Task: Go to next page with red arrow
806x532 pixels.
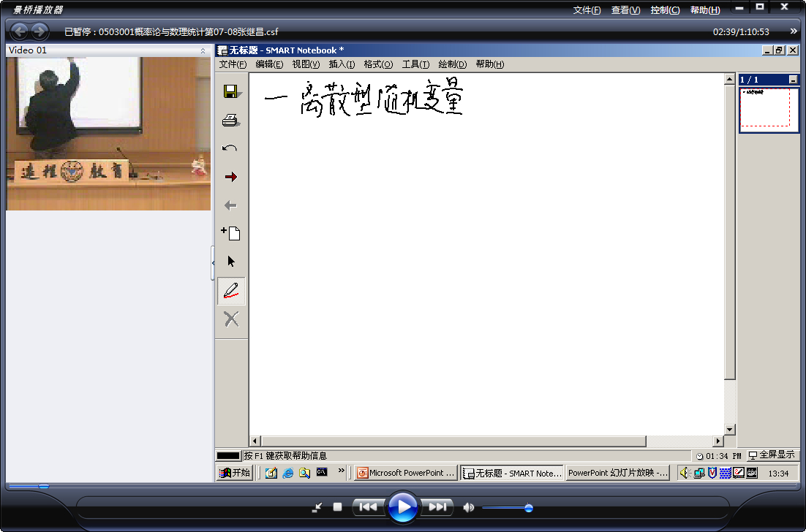Action: pos(231,177)
